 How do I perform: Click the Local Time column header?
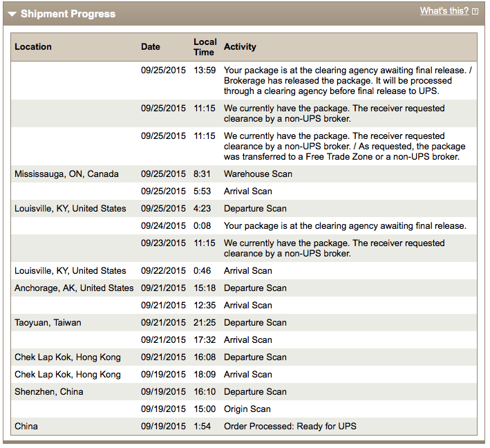point(205,47)
